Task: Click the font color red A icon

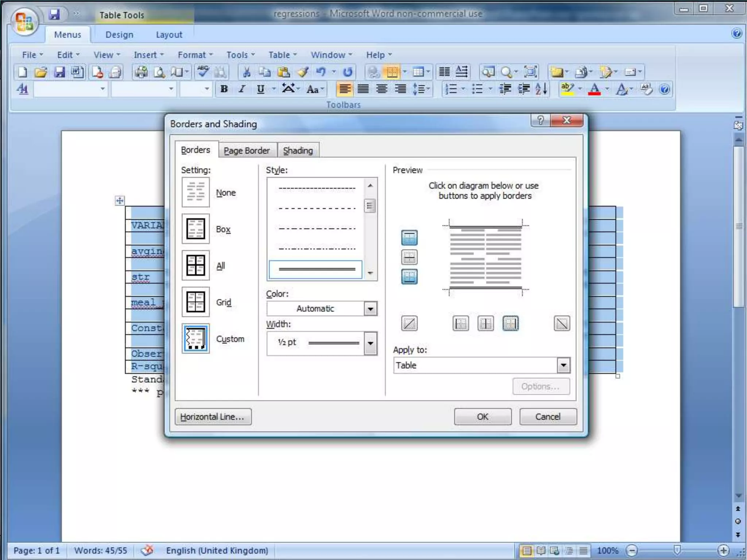Action: [x=594, y=89]
